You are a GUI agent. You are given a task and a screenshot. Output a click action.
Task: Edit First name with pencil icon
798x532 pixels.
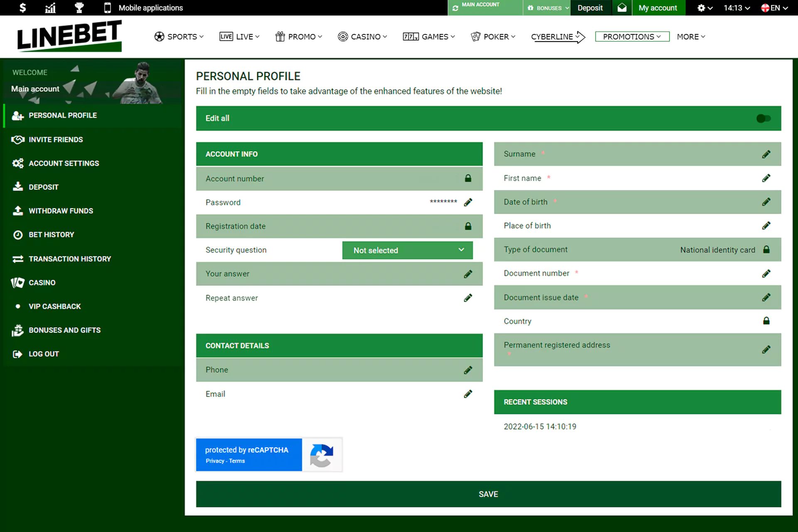tap(766, 178)
